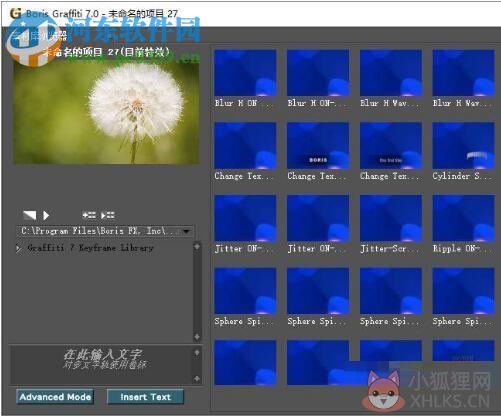Image resolution: width=501 pixels, height=417 pixels.
Task: Click the Advanced Mode button
Action: [x=55, y=397]
